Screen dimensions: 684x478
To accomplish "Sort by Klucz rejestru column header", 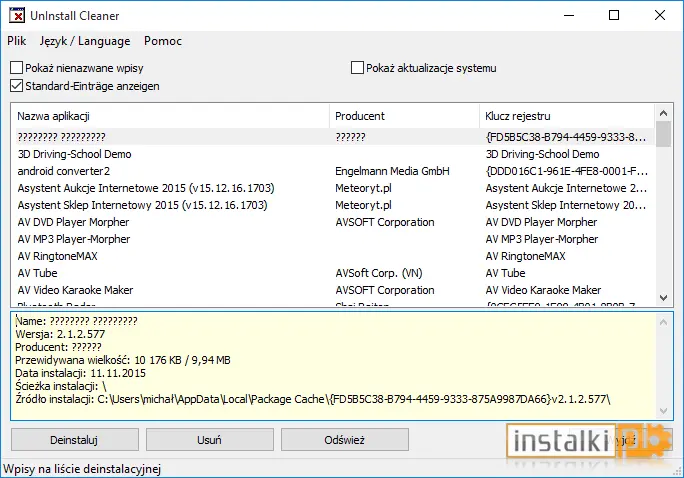I will [567, 116].
